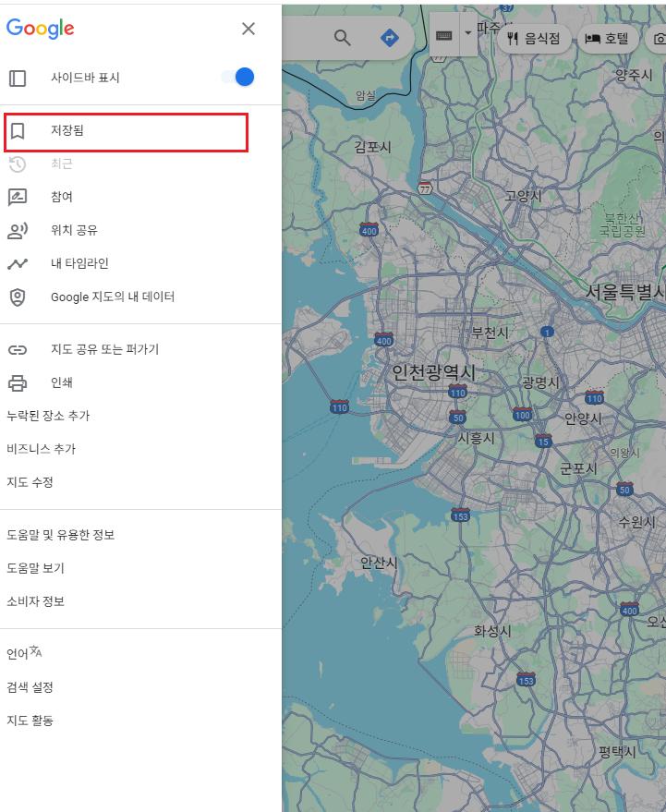Click the route 77 shield on map
This screenshot has height=812, width=666.
pyautogui.click(x=425, y=188)
